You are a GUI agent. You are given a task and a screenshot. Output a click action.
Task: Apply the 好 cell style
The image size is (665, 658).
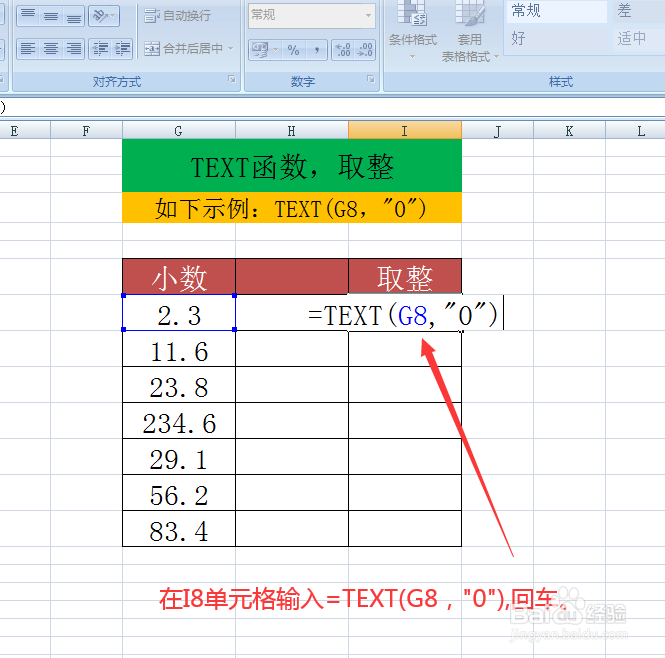(x=556, y=39)
